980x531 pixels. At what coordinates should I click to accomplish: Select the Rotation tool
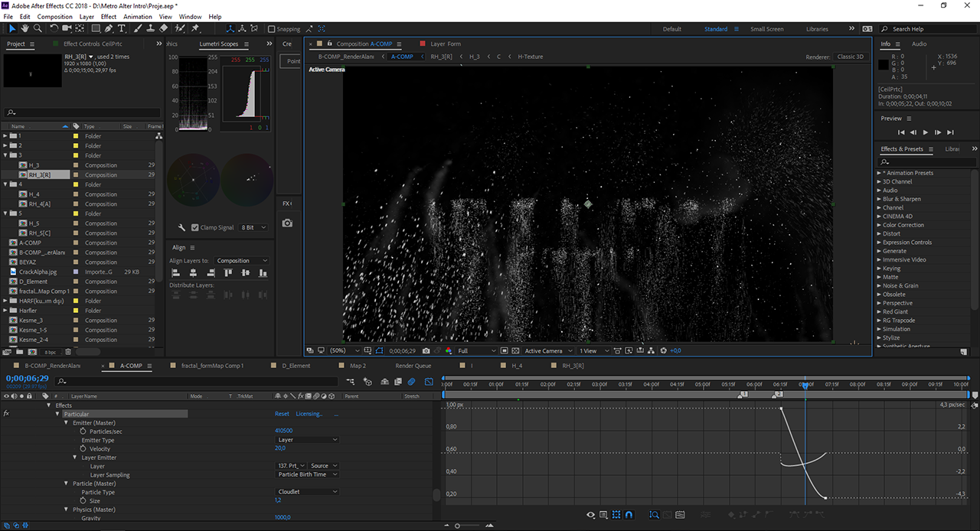pos(54,28)
